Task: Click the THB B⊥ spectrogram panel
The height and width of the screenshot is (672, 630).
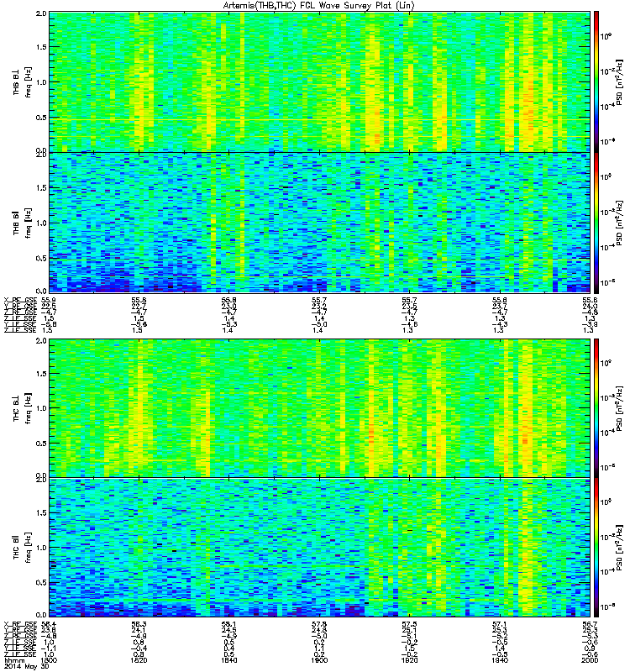Action: pos(320,81)
